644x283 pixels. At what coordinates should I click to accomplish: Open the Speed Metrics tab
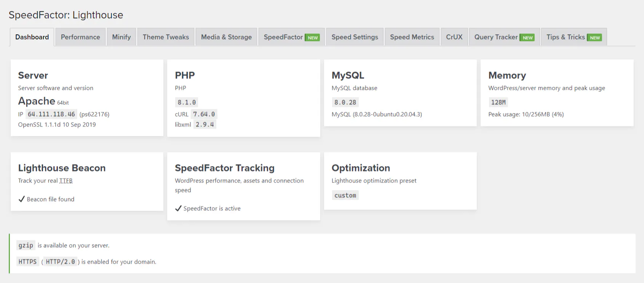tap(412, 37)
